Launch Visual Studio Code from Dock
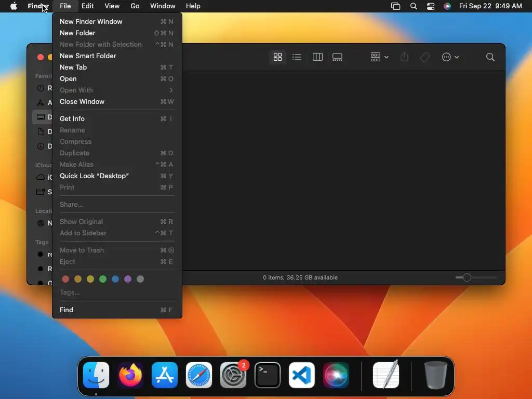 (x=302, y=375)
